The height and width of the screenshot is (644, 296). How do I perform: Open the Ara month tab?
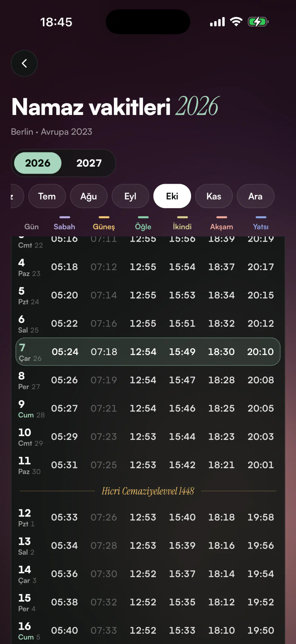(256, 196)
